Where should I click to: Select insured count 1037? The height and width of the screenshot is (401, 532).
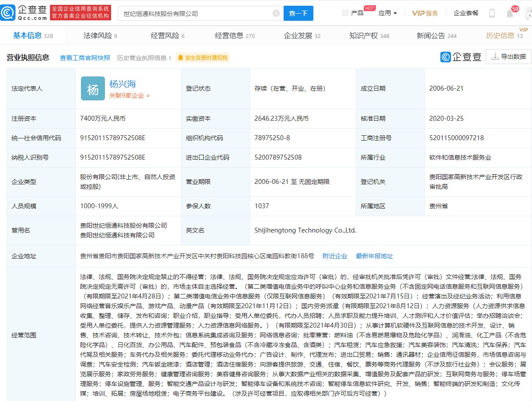point(262,206)
